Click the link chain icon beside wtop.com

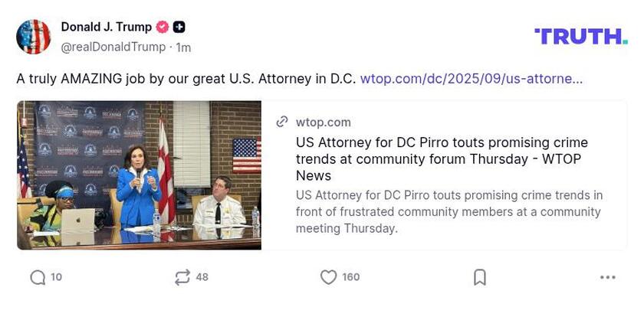tap(282, 122)
